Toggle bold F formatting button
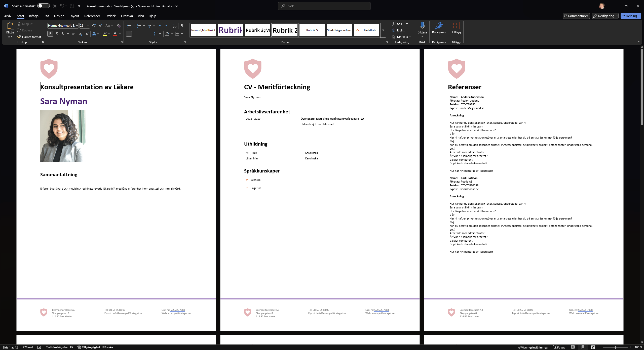Image resolution: width=644 pixels, height=350 pixels. [50, 34]
